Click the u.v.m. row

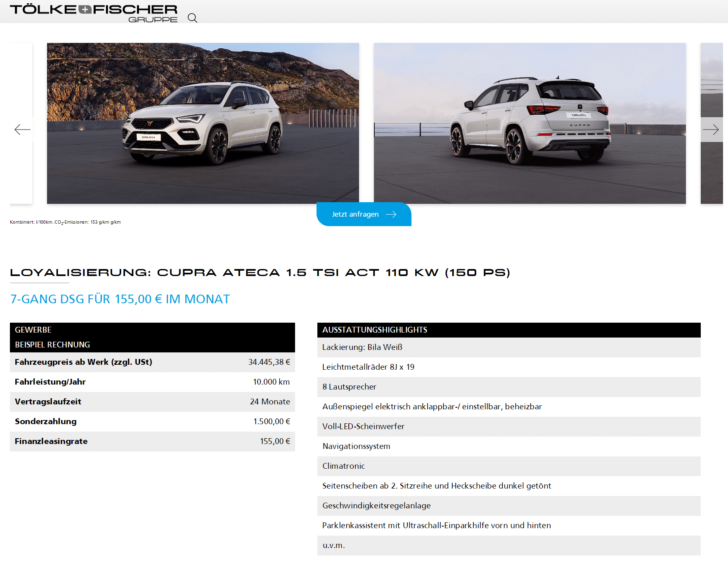pyautogui.click(x=509, y=545)
